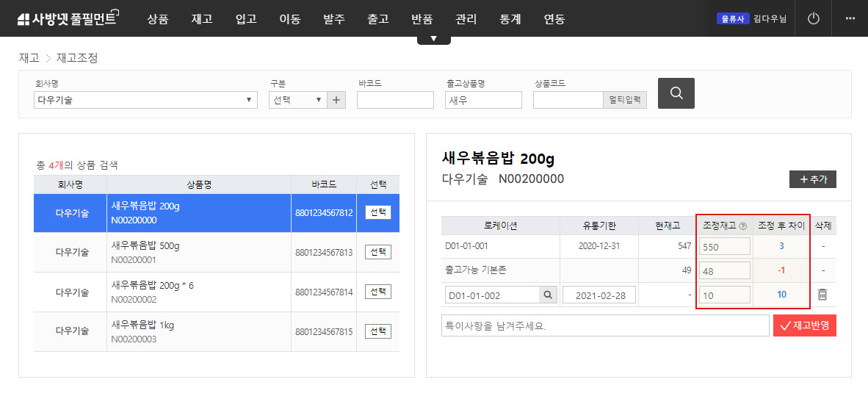Click the 2021-02-28 expiration date field
This screenshot has width=868, height=396.
pyautogui.click(x=598, y=295)
